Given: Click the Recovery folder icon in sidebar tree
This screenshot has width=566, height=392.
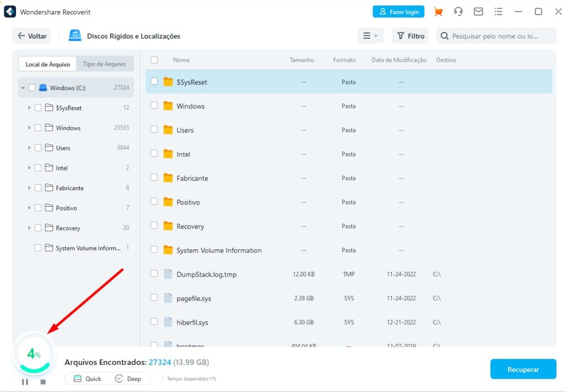Looking at the screenshot, I should pos(49,227).
